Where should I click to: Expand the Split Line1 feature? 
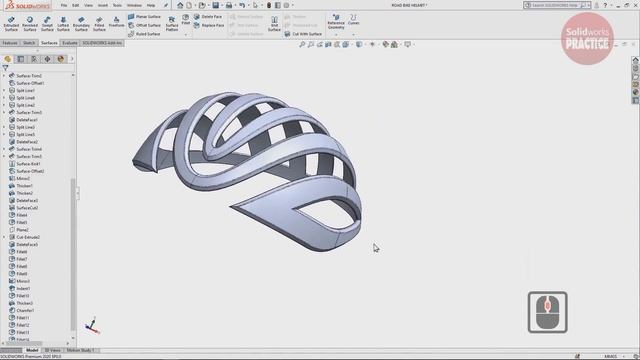point(4,91)
